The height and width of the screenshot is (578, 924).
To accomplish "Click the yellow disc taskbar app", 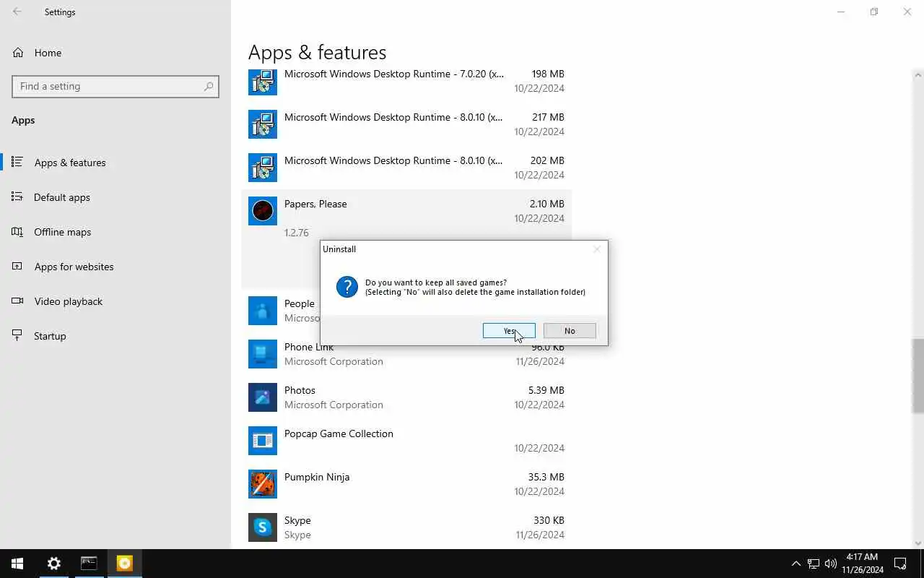I will pyautogui.click(x=124, y=564).
